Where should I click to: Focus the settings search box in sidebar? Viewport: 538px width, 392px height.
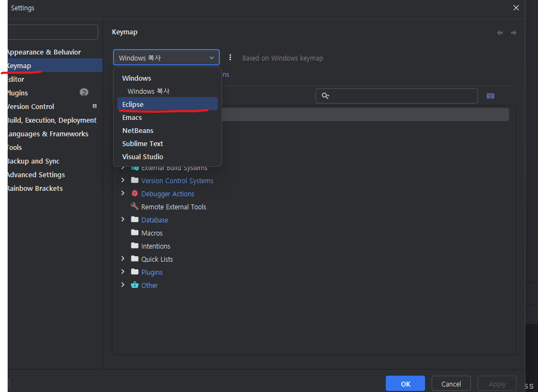click(x=53, y=32)
